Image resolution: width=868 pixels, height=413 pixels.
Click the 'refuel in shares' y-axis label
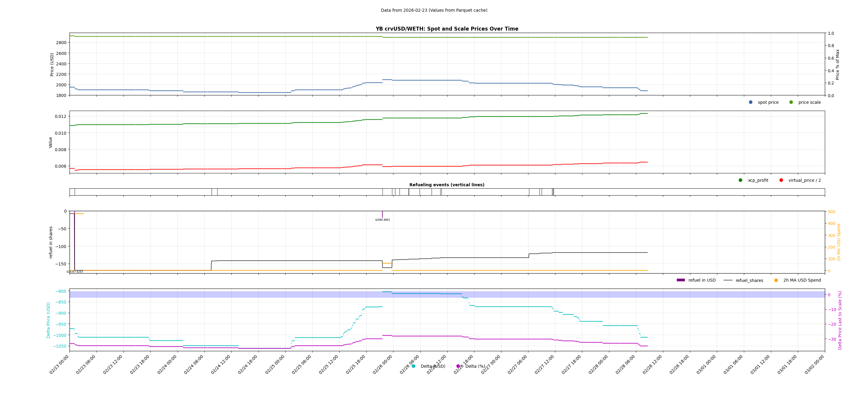51,242
